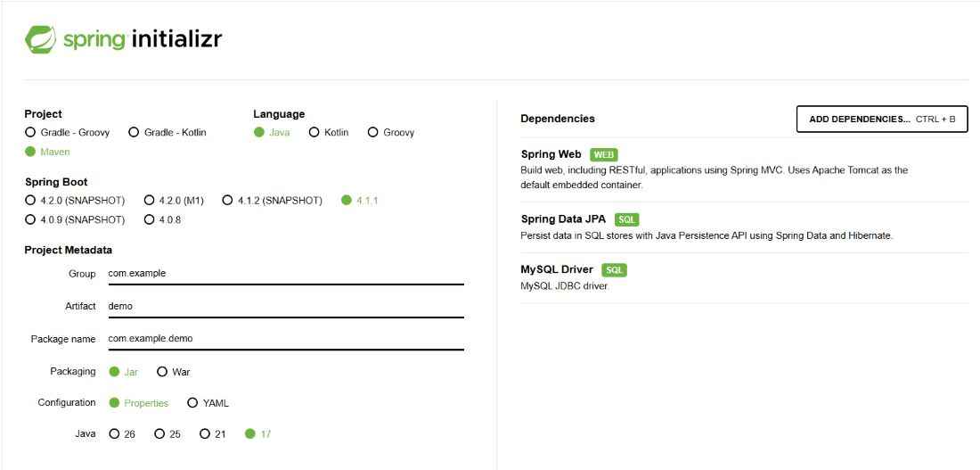980x470 pixels.
Task: Click the SQL badge next to MySQL Driver
Action: [614, 270]
